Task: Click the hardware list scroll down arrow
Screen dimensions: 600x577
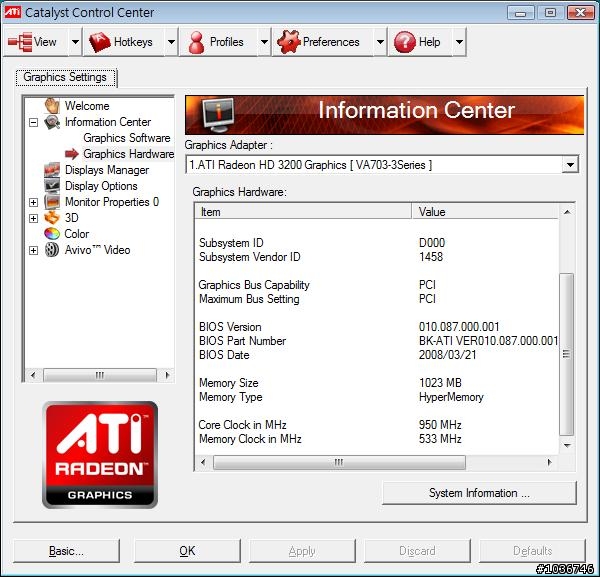Action: tap(567, 445)
